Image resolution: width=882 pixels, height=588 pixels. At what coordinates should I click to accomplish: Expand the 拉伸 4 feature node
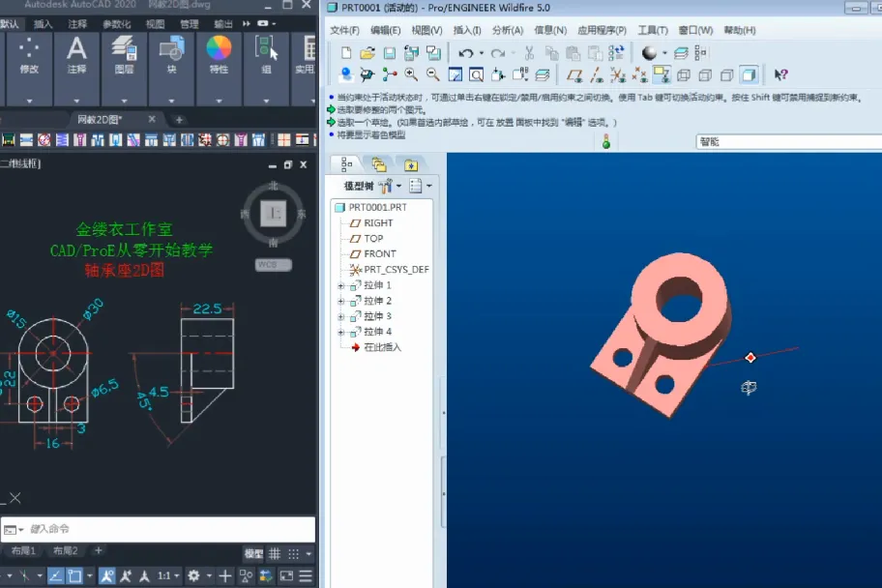point(340,332)
